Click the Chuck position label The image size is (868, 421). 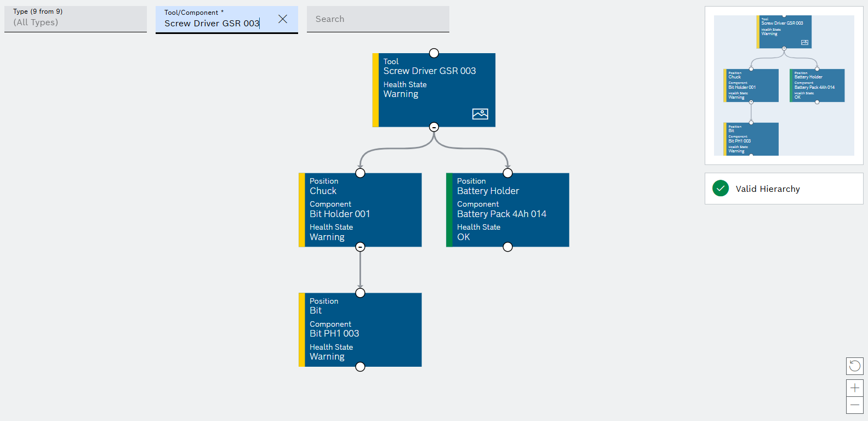coord(323,191)
